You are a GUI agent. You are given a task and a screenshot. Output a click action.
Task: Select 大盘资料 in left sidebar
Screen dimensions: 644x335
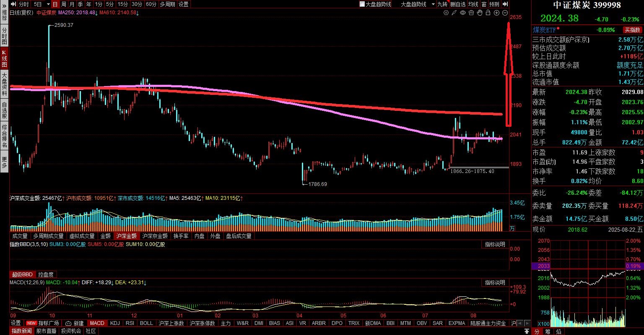pyautogui.click(x=4, y=84)
